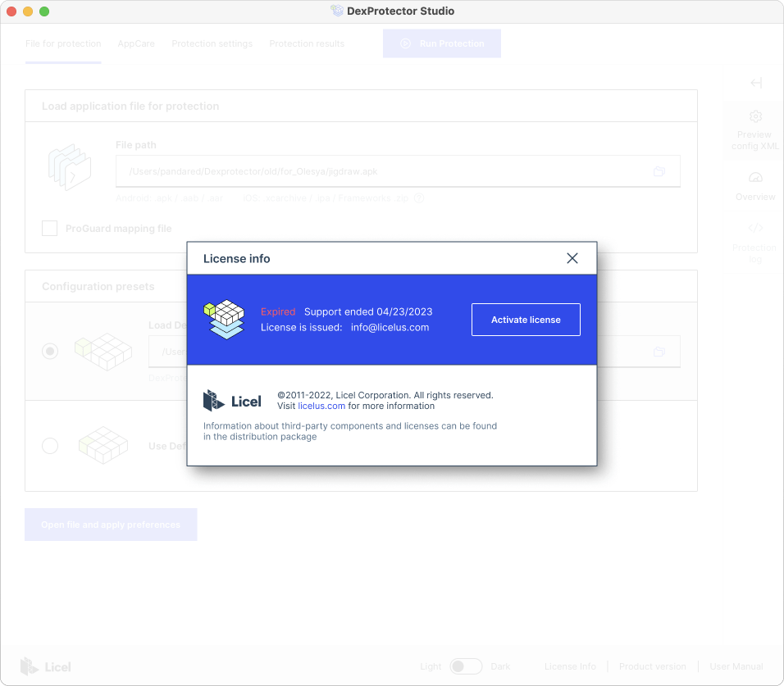Click the Load application file for protection heading
Screen dimensions: 784x686
tap(130, 106)
